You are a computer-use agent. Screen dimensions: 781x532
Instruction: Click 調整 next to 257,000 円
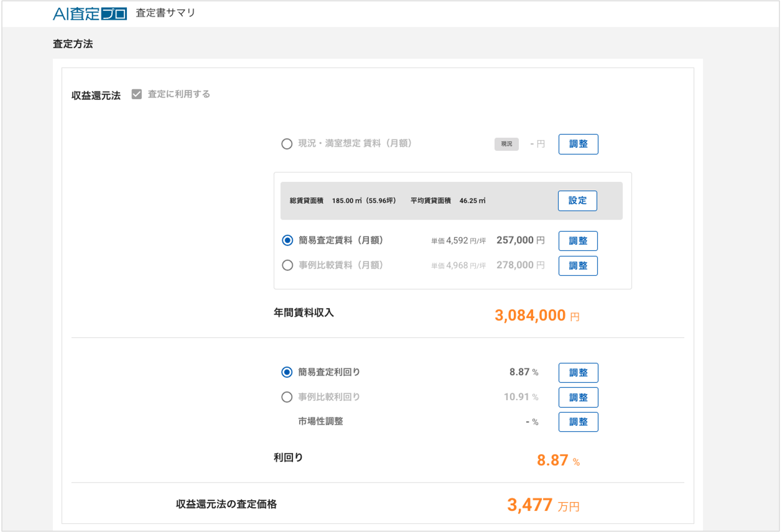click(x=578, y=241)
